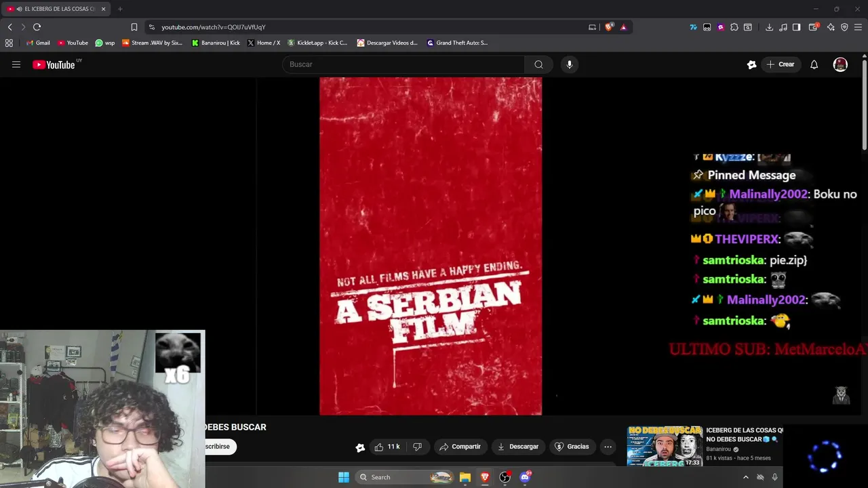Open File Explorer from taskbar

(465, 477)
